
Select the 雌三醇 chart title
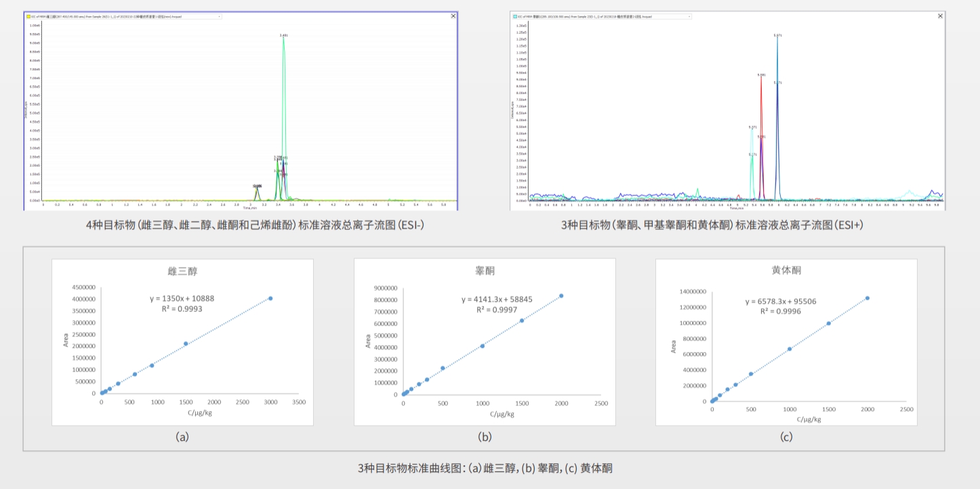(182, 271)
